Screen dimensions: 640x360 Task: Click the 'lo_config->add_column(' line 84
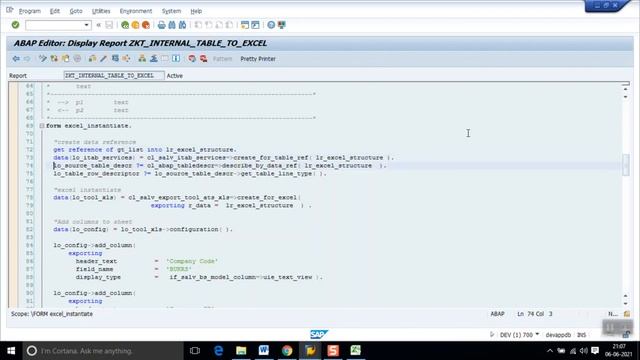[95, 245]
